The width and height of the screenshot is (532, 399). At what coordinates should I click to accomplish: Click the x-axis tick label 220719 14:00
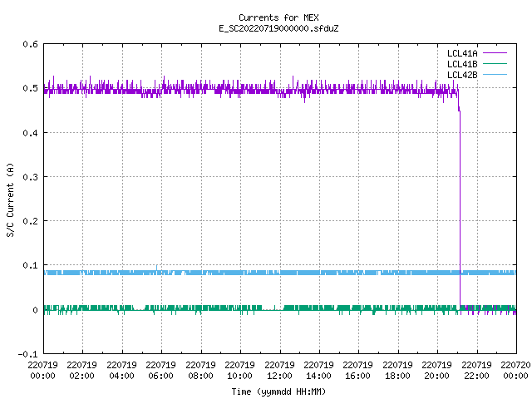tap(319, 371)
